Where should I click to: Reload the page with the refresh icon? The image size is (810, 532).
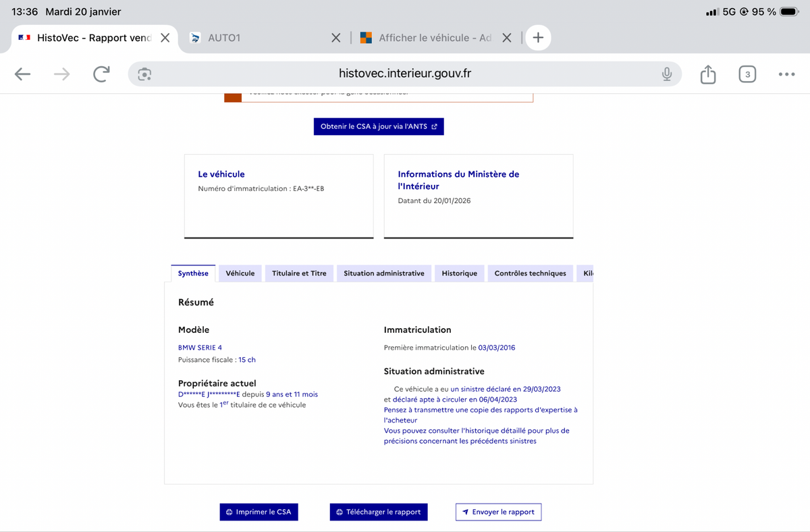tap(101, 74)
